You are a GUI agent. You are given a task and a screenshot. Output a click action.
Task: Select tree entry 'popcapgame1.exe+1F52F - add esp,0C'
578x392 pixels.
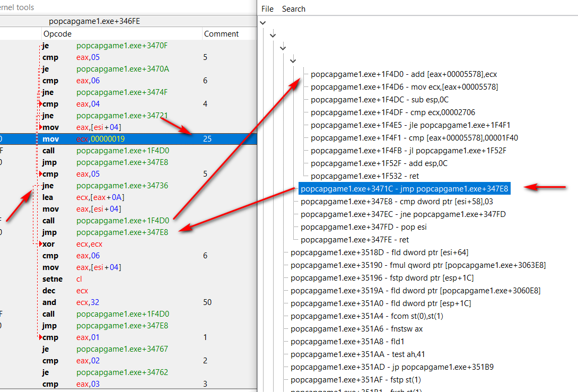[x=379, y=163]
